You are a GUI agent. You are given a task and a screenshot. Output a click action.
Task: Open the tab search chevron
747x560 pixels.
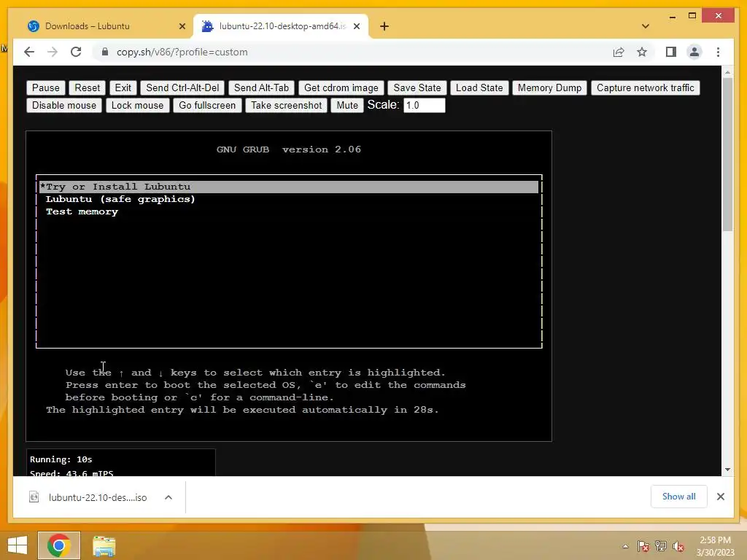coord(646,26)
